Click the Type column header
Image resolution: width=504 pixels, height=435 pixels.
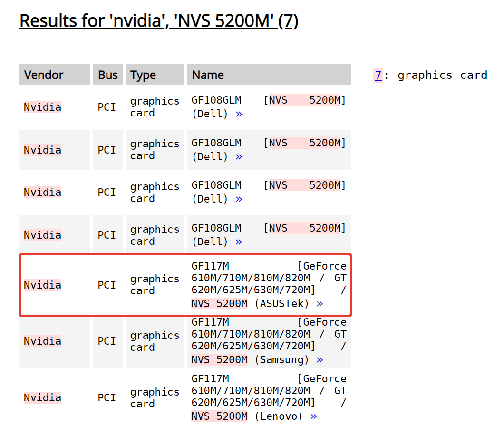(155, 75)
